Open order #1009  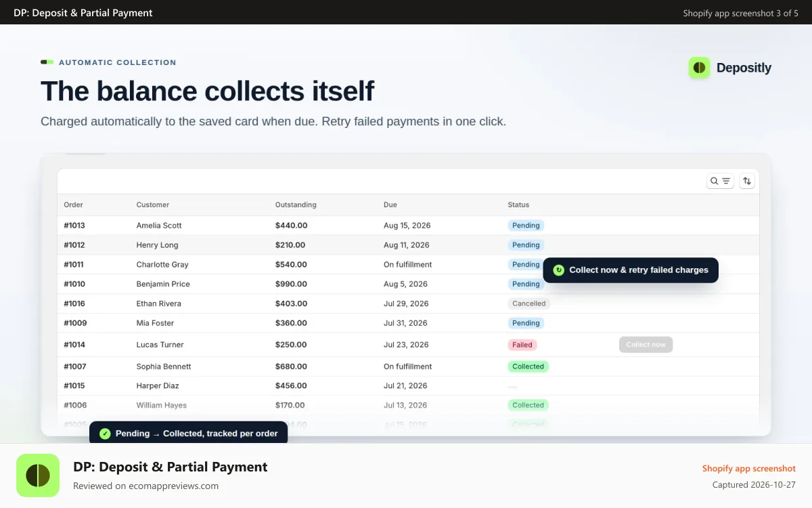pyautogui.click(x=75, y=324)
